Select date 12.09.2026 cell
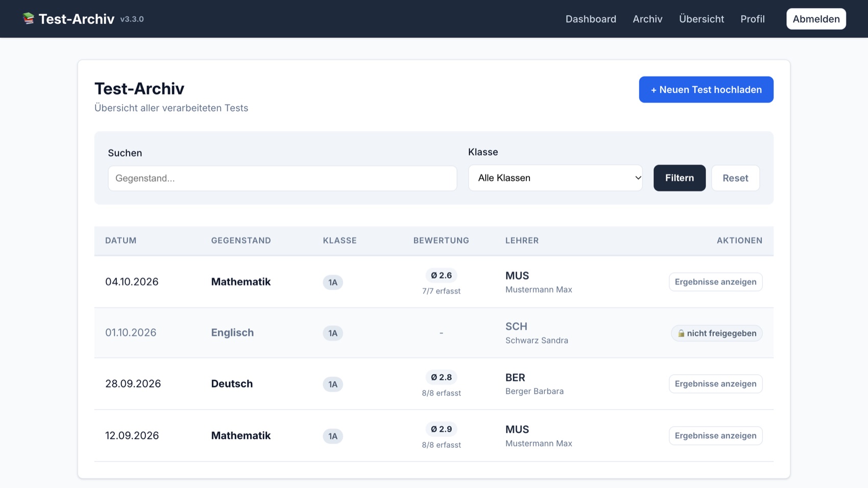 (132, 435)
